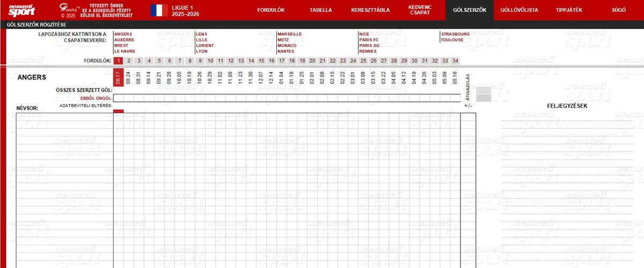Open the Tippjáték menu
This screenshot has height=268, width=644.
569,10
